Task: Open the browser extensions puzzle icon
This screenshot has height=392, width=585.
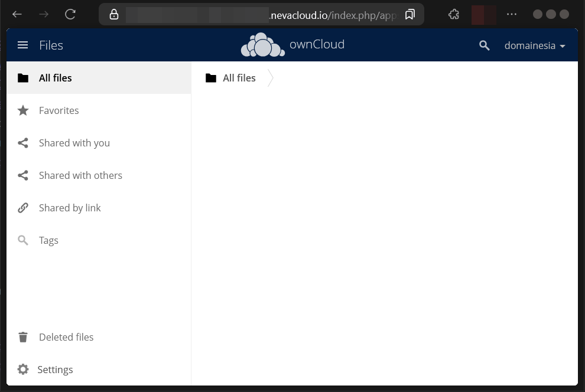Action: [454, 15]
